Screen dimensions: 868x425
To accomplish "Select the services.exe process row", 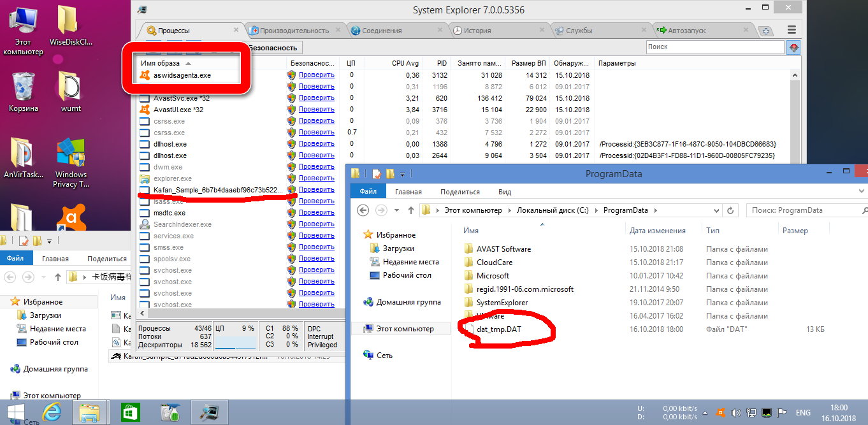I will pos(172,236).
